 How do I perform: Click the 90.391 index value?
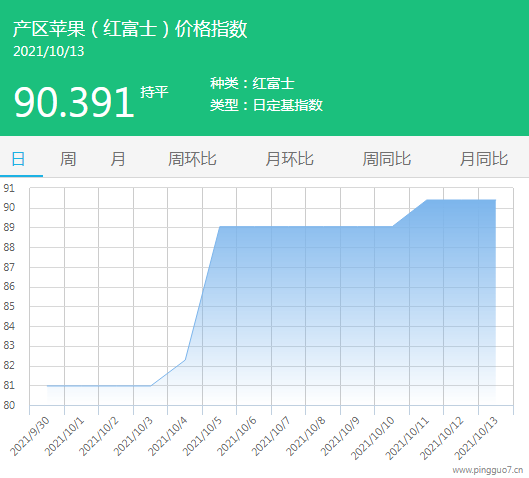coord(74,102)
